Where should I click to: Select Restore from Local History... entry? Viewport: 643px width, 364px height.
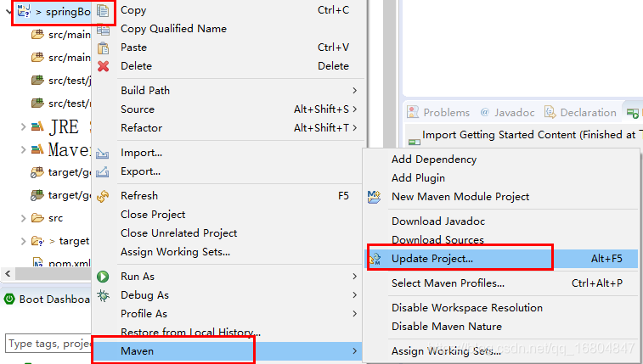coord(190,332)
